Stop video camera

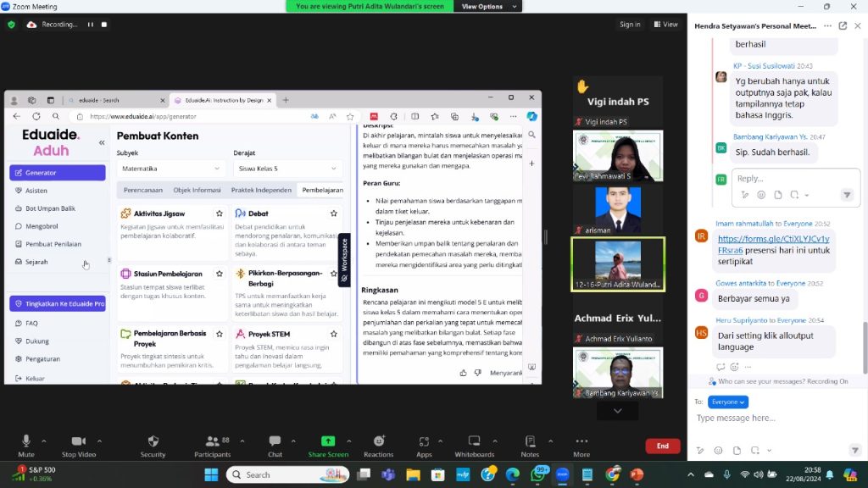(79, 441)
